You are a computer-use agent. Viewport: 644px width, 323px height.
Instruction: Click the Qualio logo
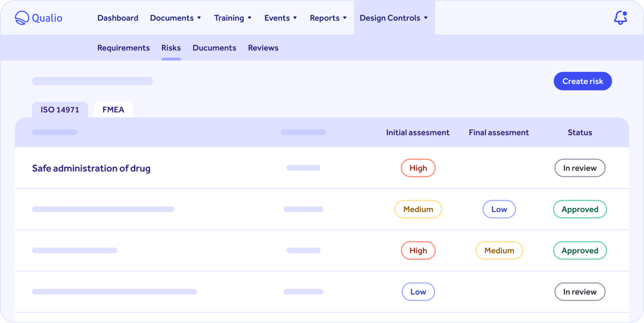[38, 17]
